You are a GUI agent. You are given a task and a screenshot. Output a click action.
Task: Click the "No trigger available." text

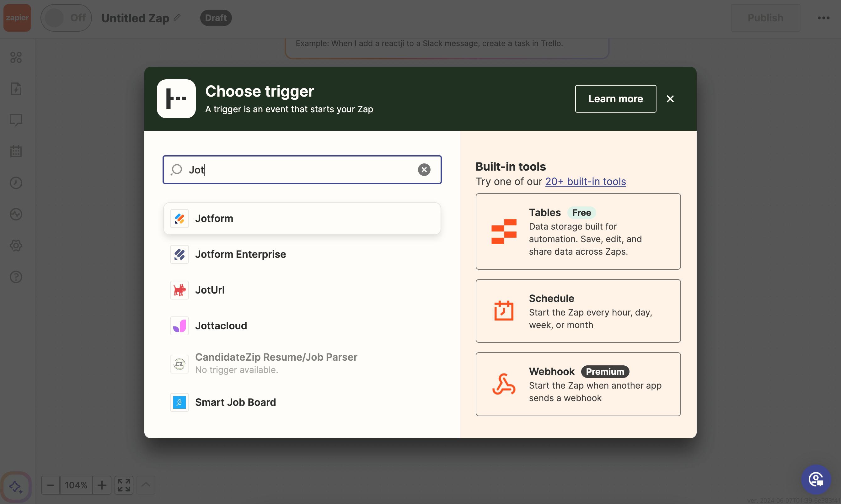point(237,370)
